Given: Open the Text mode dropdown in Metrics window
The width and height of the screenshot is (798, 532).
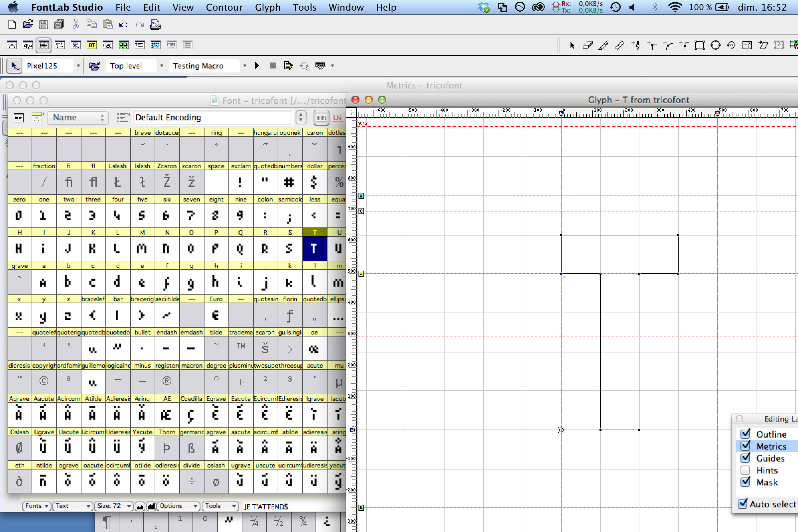Looking at the screenshot, I should pyautogui.click(x=72, y=506).
